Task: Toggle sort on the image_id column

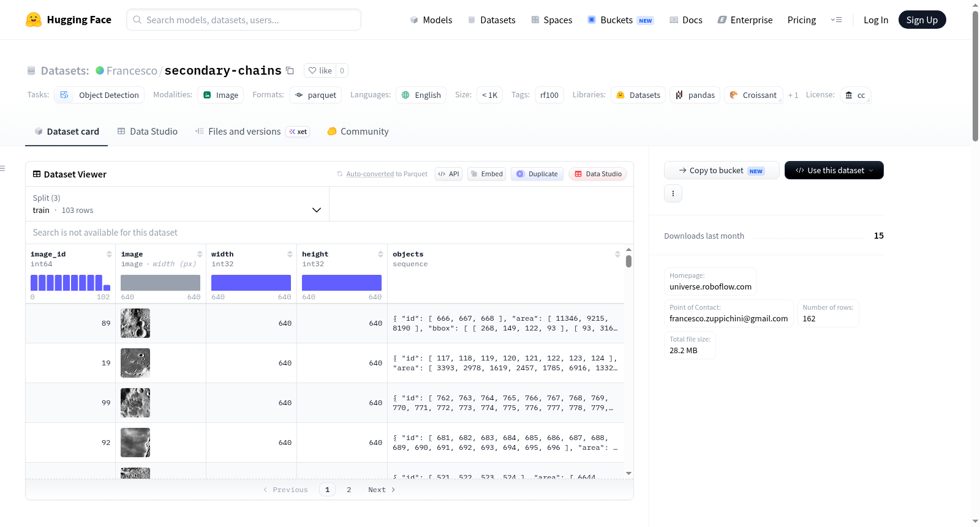Action: click(x=109, y=254)
